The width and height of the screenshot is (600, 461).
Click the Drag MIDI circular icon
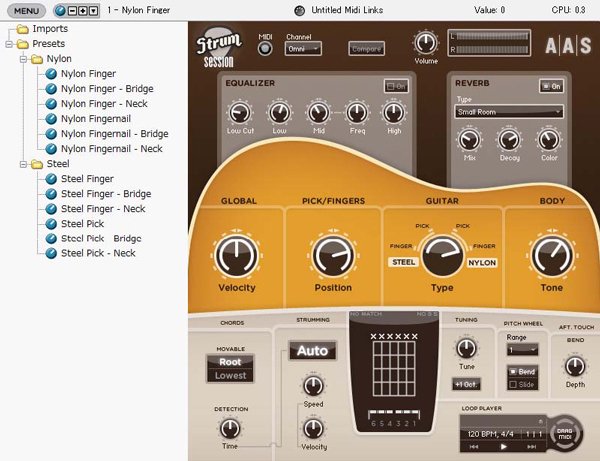[565, 434]
